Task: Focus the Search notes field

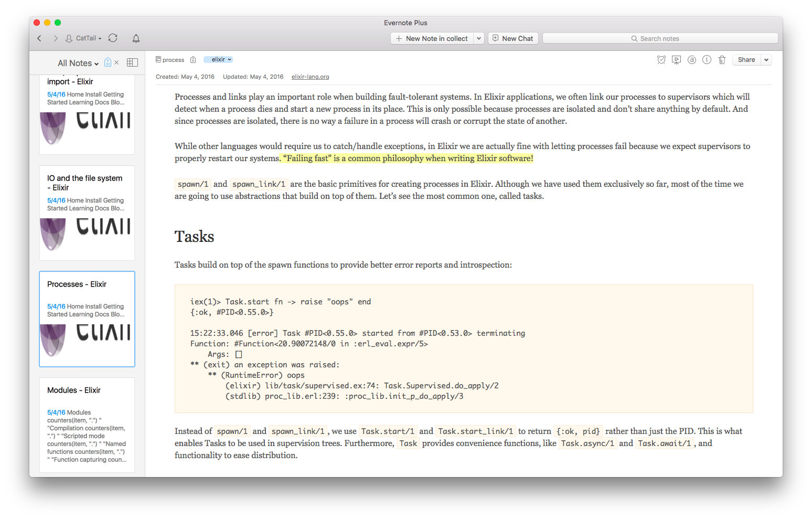Action: [x=660, y=38]
